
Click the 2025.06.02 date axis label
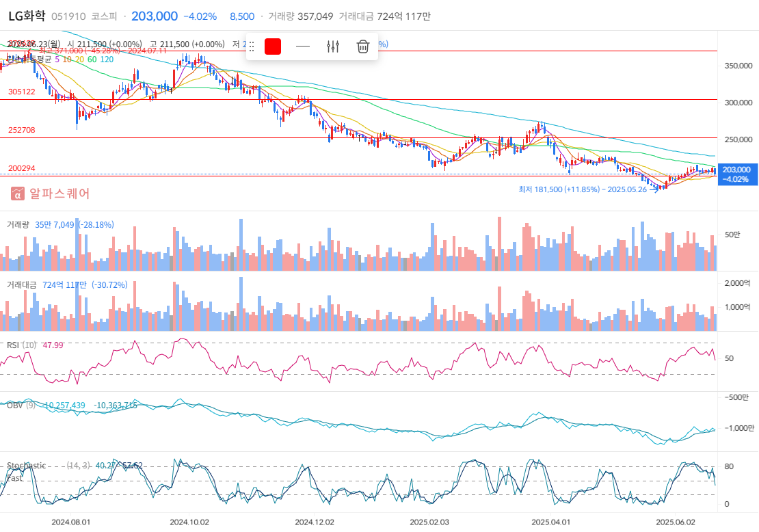[676, 522]
